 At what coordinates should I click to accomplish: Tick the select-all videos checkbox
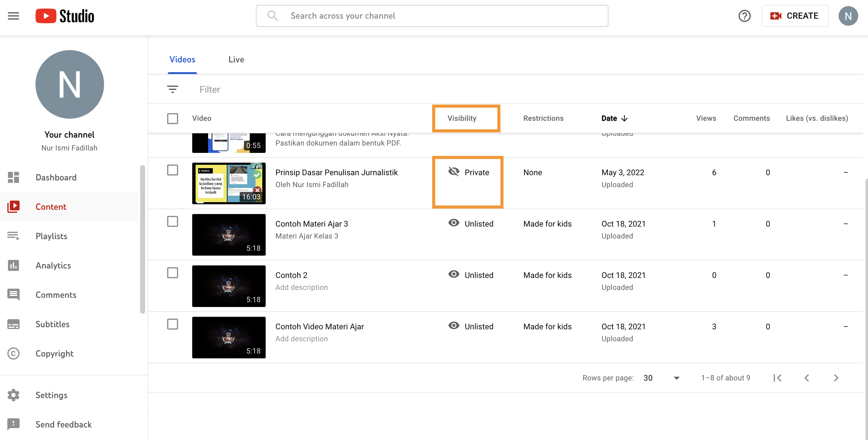tap(173, 119)
